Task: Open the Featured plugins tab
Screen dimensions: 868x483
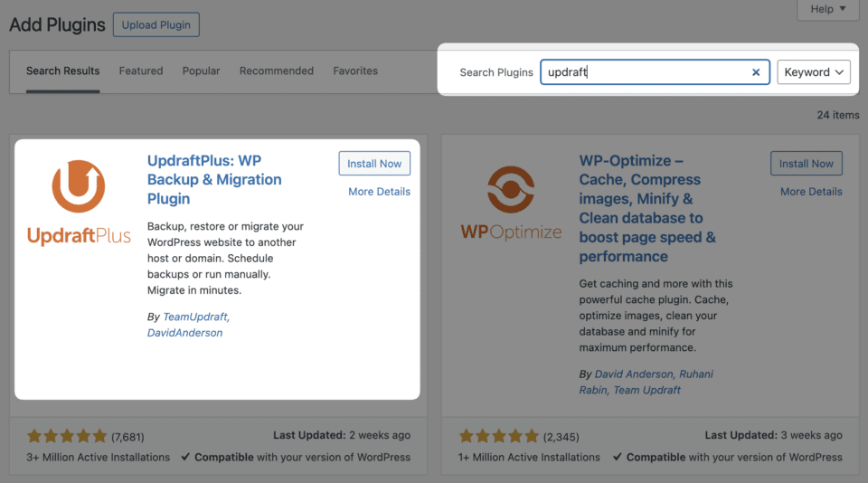Action: (141, 71)
